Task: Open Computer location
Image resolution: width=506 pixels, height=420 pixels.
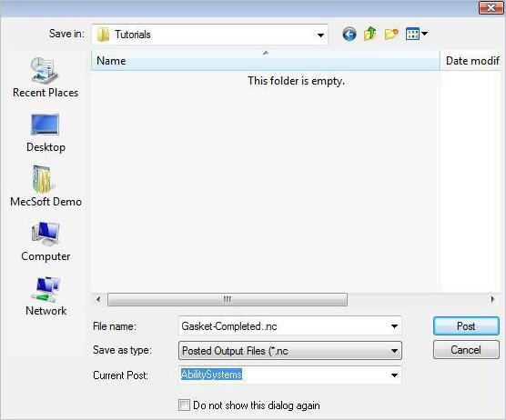Action: pos(46,242)
